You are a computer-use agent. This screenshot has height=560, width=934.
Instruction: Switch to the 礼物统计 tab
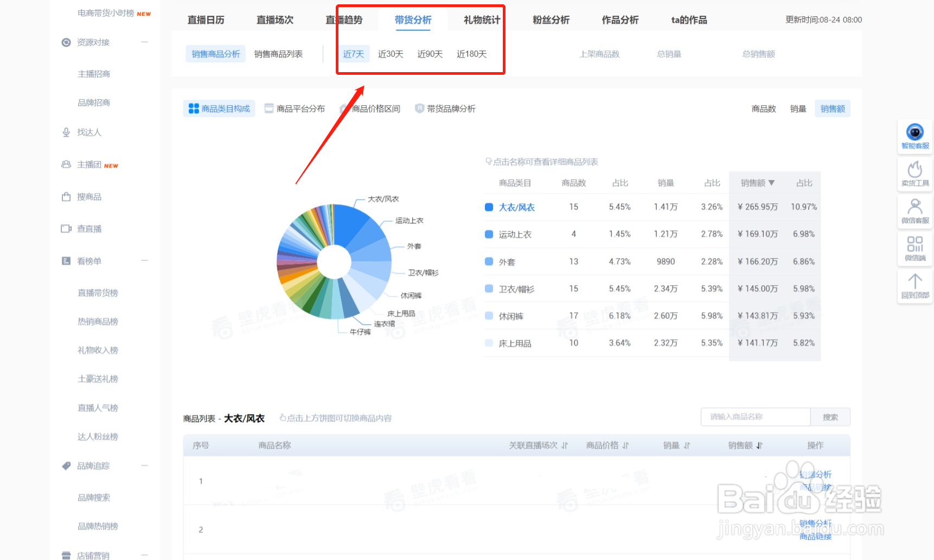[481, 20]
